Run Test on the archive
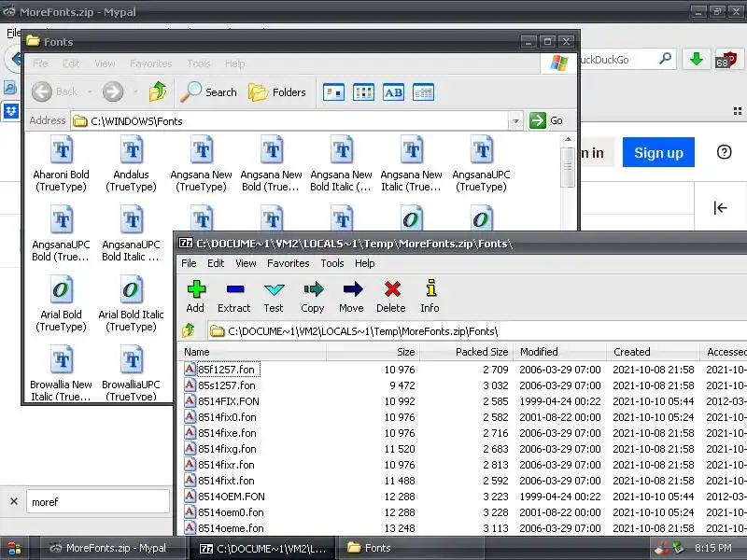 coord(274,296)
